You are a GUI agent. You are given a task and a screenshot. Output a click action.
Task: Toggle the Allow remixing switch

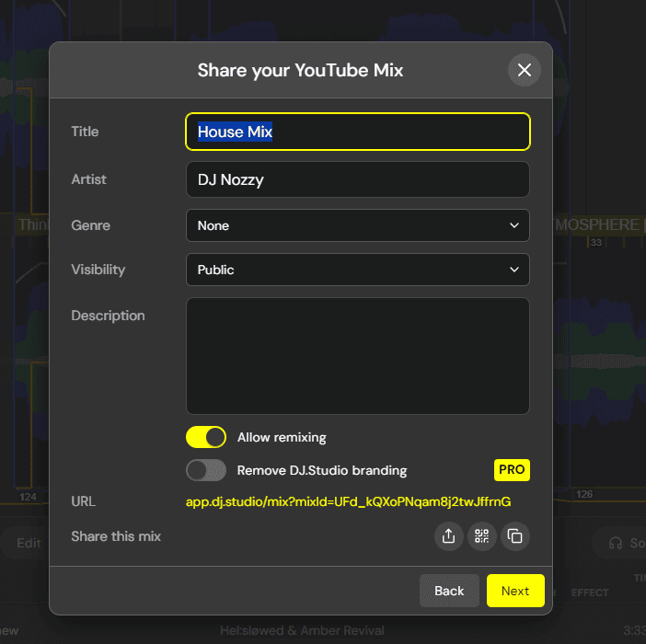pos(206,437)
